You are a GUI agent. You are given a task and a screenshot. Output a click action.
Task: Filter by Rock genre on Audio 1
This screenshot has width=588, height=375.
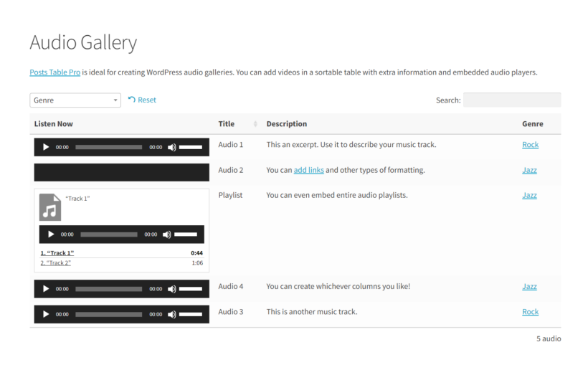point(530,145)
